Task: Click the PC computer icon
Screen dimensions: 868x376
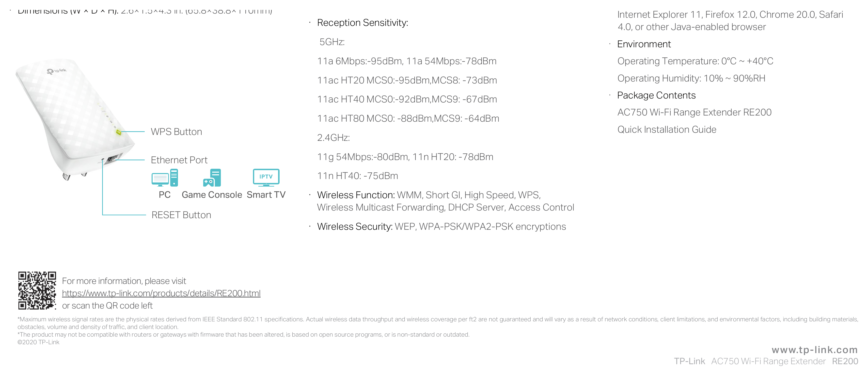Action: [x=165, y=178]
